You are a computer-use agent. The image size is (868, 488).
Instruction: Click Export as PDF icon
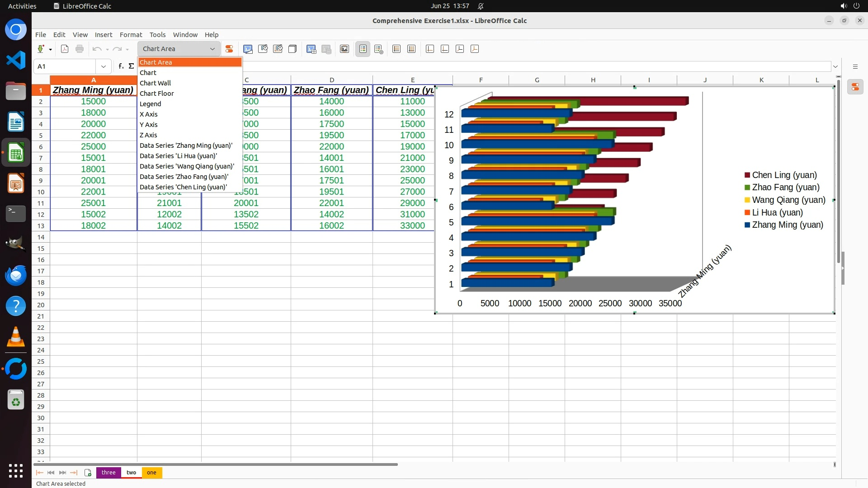(x=65, y=49)
